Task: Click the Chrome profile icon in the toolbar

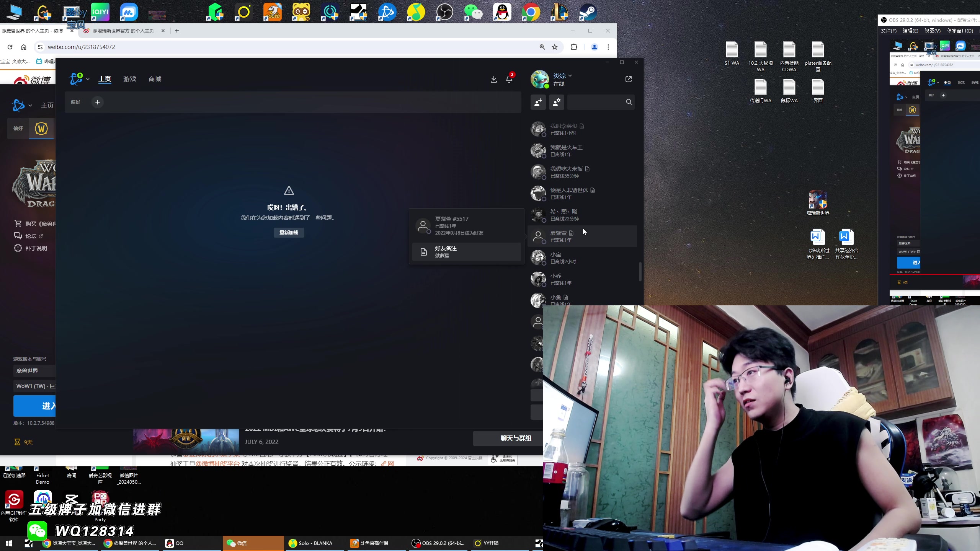Action: tap(595, 47)
